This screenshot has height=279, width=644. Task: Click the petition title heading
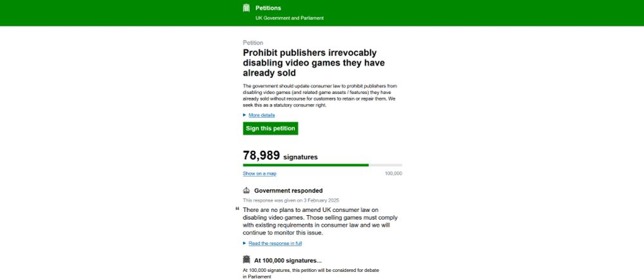point(314,63)
